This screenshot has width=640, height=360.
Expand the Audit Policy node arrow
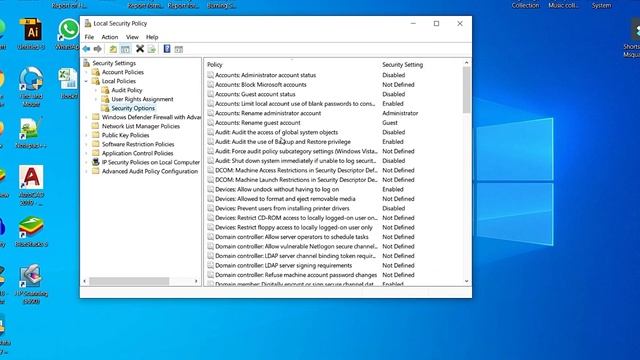(96, 90)
